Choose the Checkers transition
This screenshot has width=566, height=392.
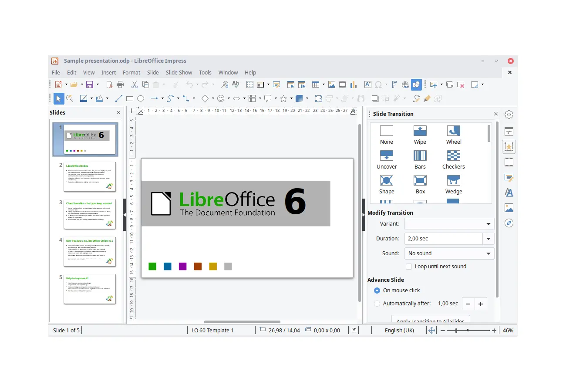(454, 160)
